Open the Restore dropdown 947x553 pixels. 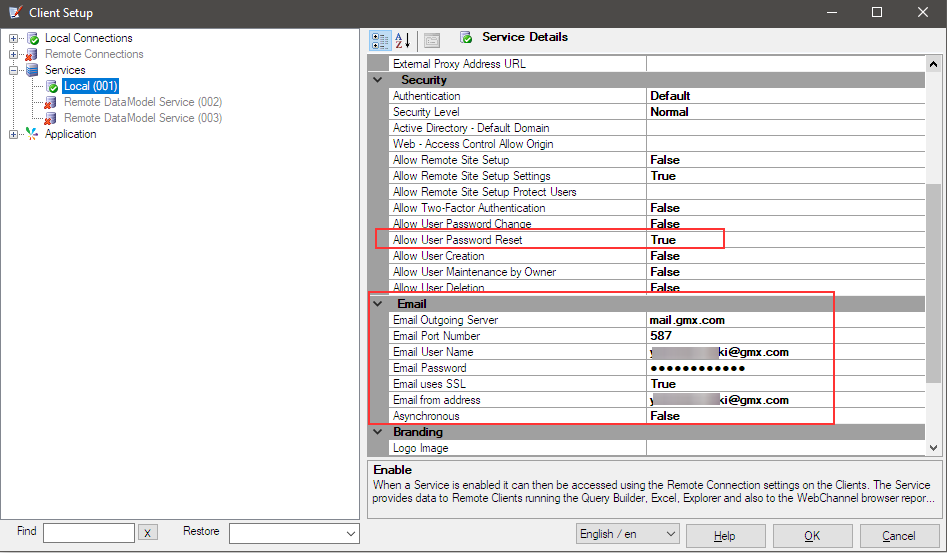(351, 534)
